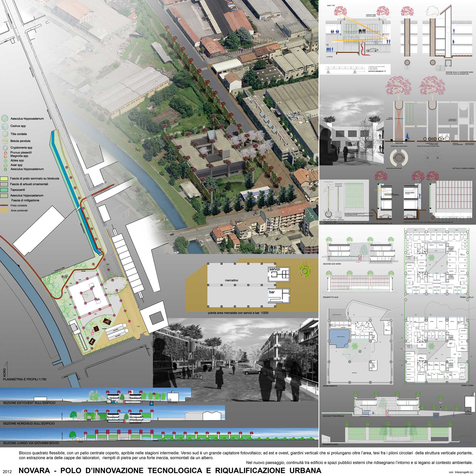Click the Acer spp legend symbol
This screenshot has width=476, height=476.
pyautogui.click(x=5, y=165)
